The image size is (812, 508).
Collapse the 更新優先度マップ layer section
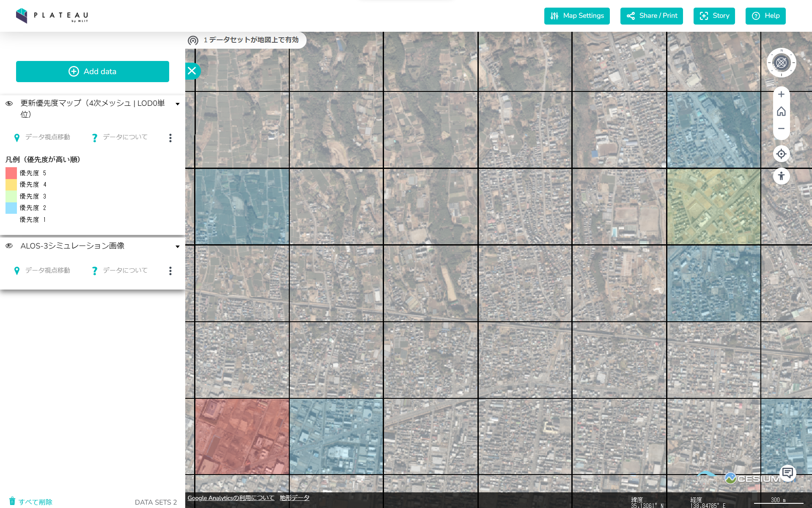pyautogui.click(x=178, y=104)
